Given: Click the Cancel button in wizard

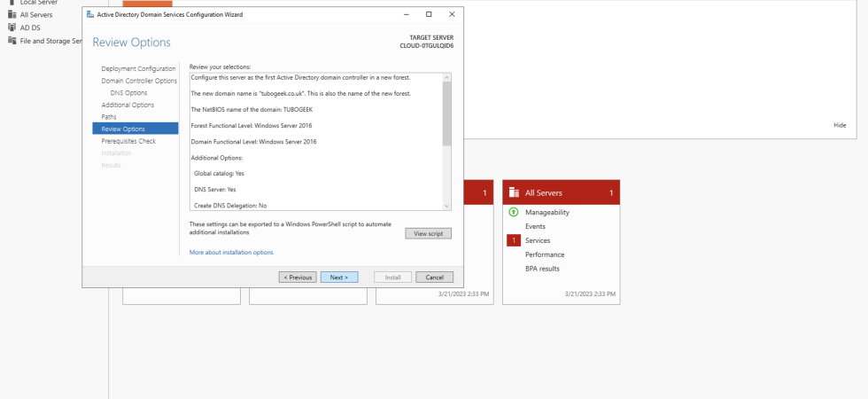Looking at the screenshot, I should pyautogui.click(x=435, y=277).
